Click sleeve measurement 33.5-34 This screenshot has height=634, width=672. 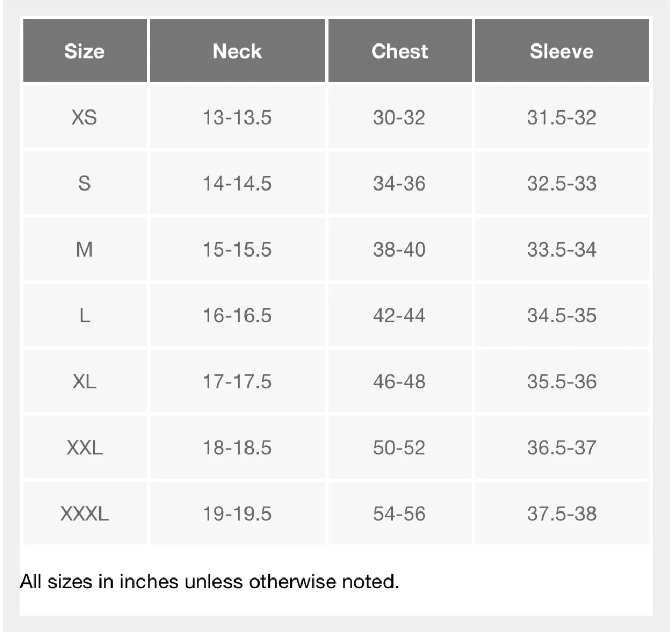pos(562,249)
